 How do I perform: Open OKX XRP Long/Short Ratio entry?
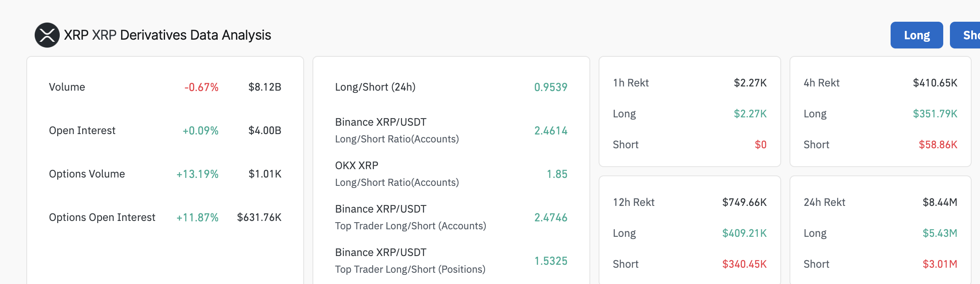click(x=451, y=174)
